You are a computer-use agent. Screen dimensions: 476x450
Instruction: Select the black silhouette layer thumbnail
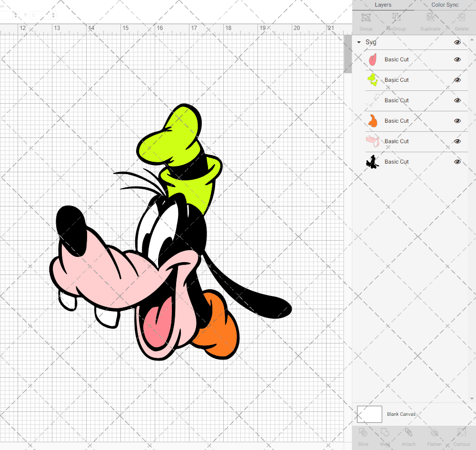[373, 162]
